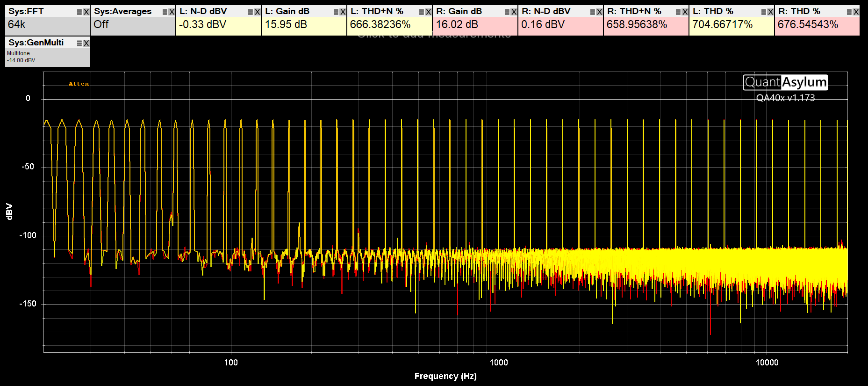Viewport: 868px width, 386px height.
Task: Click the 0 dBV Y-axis tick label
Action: point(28,98)
